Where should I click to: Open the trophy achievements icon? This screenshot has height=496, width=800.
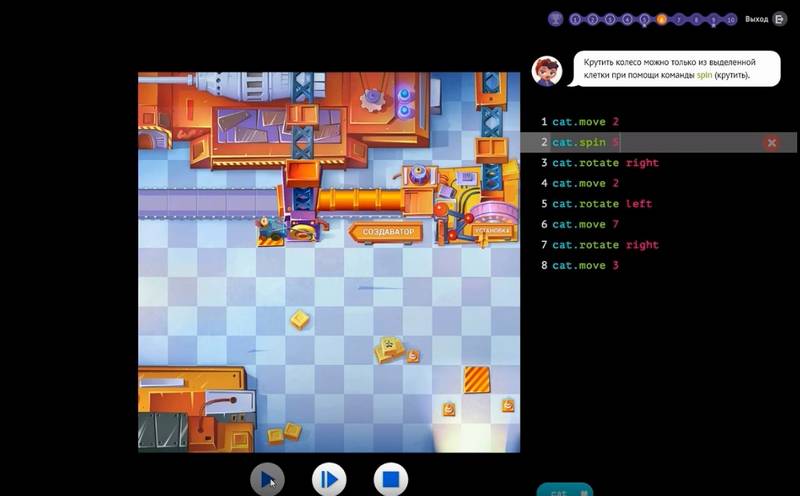[x=555, y=19]
